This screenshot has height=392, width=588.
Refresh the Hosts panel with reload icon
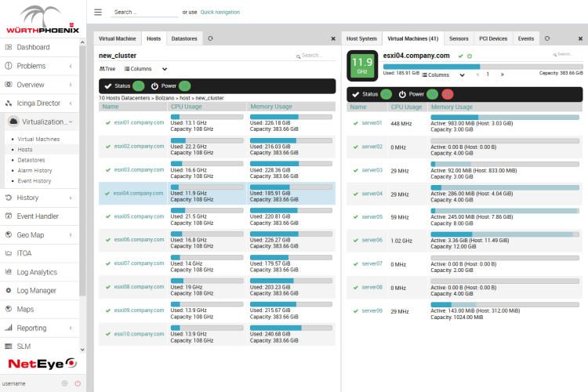[210, 38]
